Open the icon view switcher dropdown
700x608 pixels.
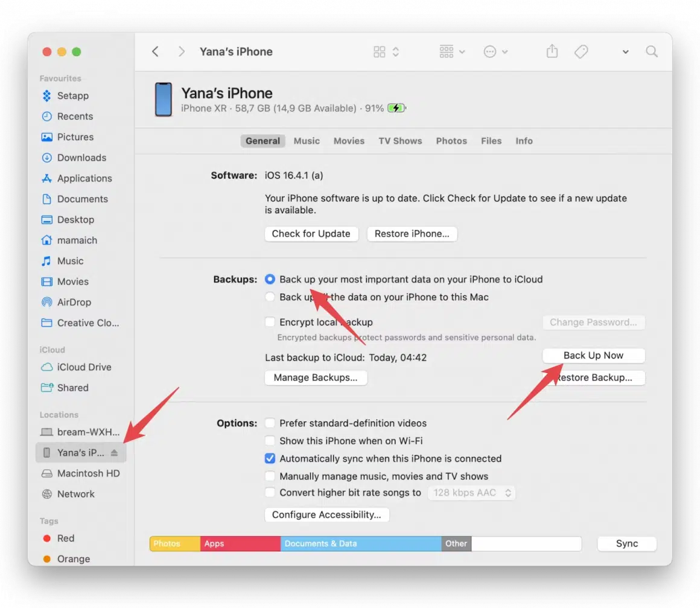(x=386, y=52)
